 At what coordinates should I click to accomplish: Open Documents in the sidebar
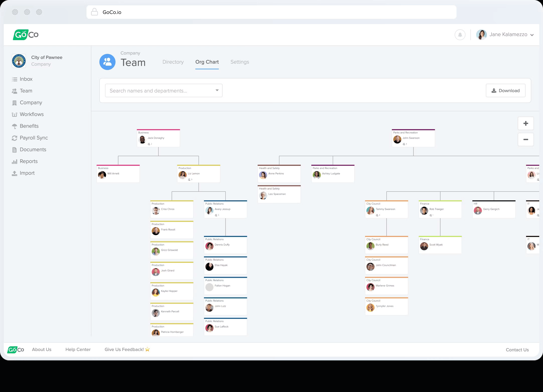33,149
